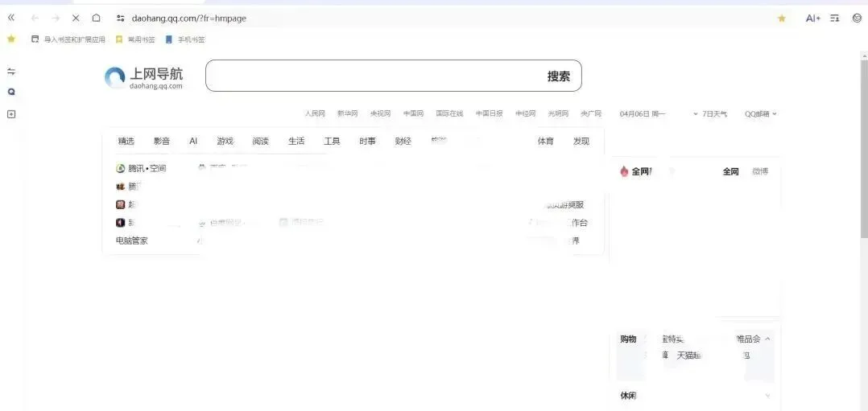Open the 中国日报 link

click(x=490, y=113)
